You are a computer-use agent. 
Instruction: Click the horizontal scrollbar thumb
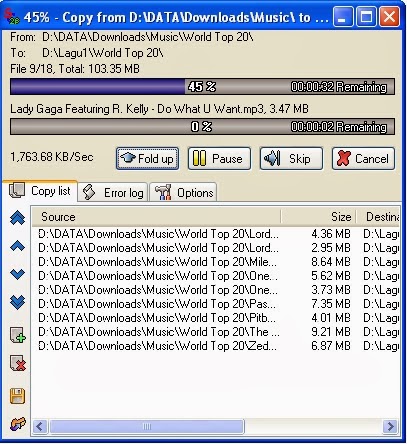tap(147, 426)
